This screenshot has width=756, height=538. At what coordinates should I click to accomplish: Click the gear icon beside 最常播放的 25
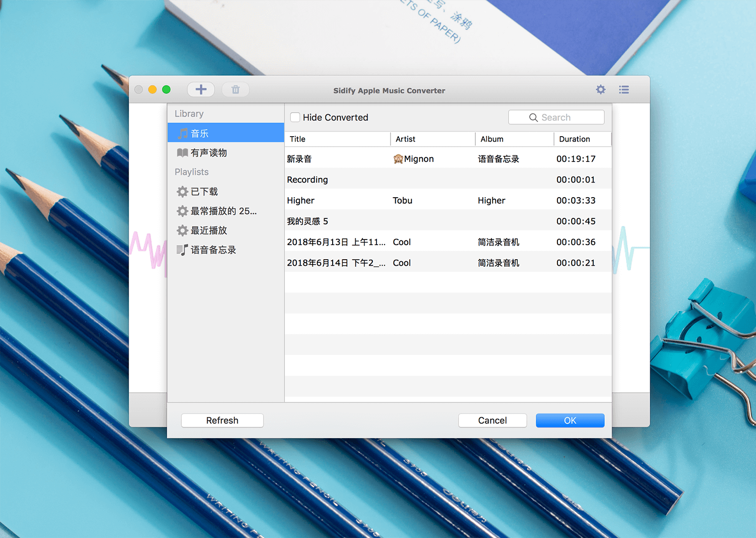coord(182,211)
